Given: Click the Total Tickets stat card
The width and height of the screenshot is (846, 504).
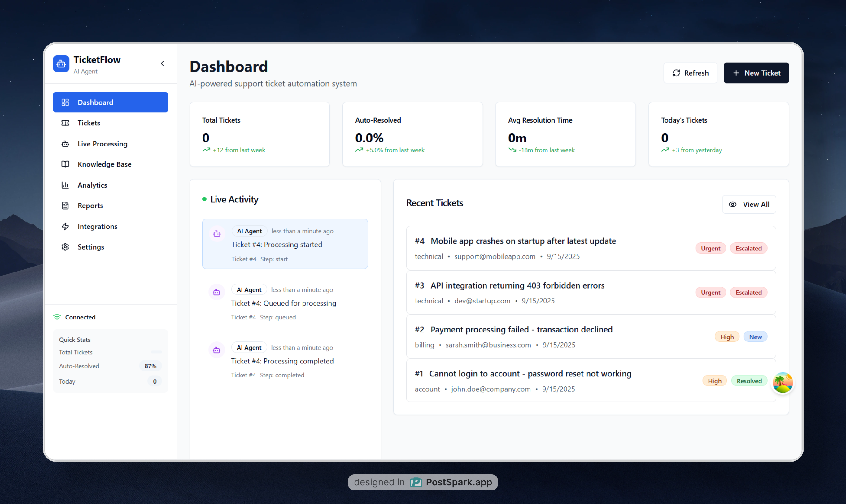Looking at the screenshot, I should pos(259,134).
